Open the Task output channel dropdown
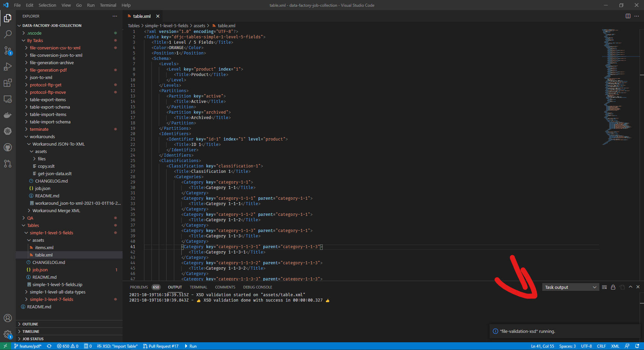Viewport: 644px width, 350px height. click(570, 287)
